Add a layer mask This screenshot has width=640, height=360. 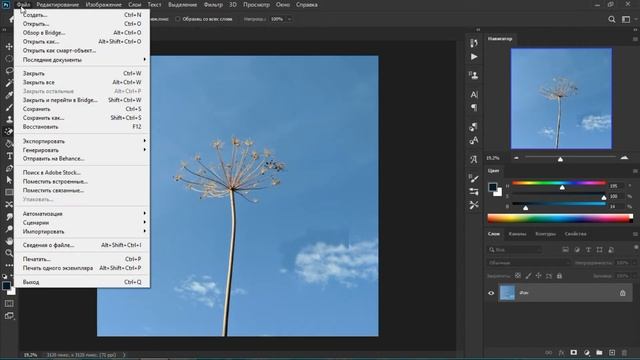point(574,352)
